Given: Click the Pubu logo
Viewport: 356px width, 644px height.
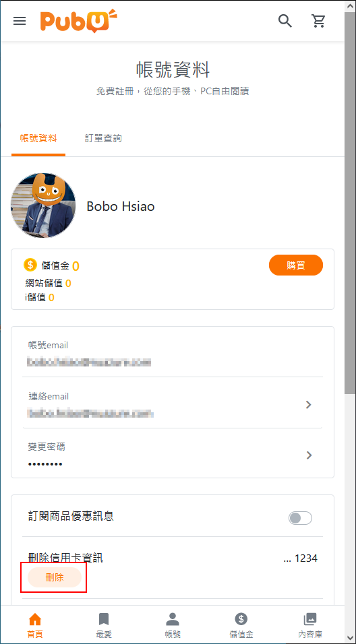Looking at the screenshot, I should 78,21.
